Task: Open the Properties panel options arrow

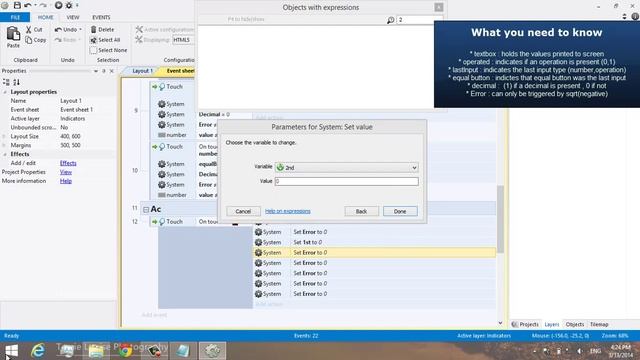Action: (96, 71)
